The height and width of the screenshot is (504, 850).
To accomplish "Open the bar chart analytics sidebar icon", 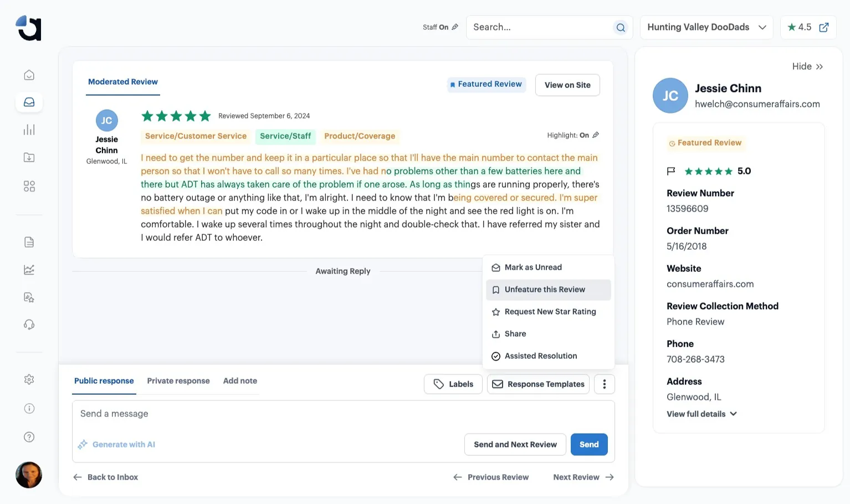I will coord(29,130).
